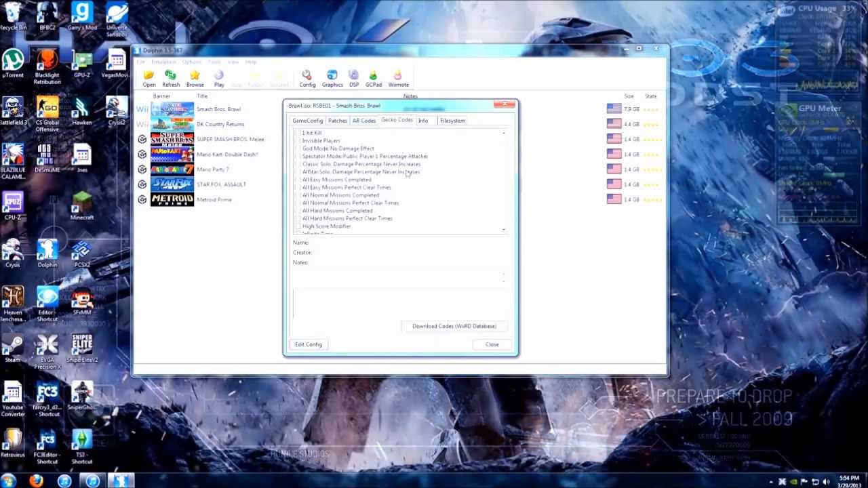Select CS Global Offensive desktop icon
This screenshot has width=868, height=488.
pos(47,115)
